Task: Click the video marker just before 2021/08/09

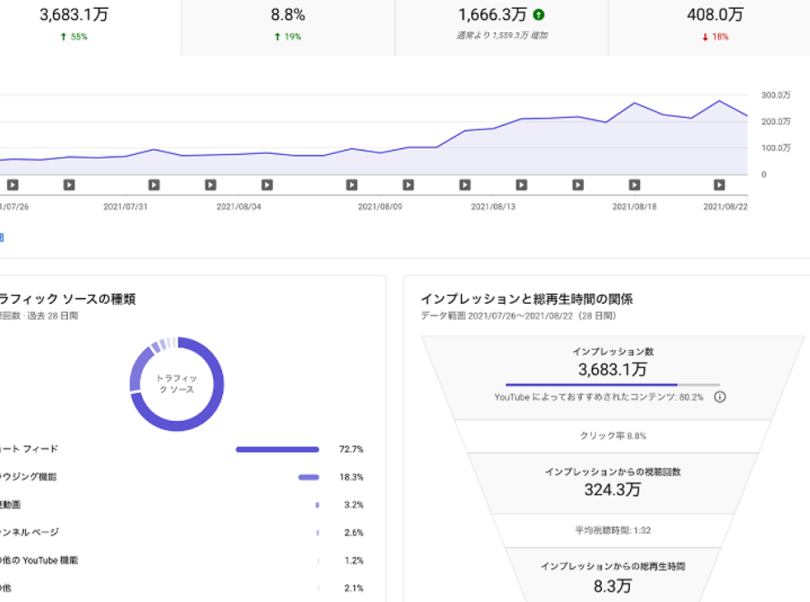Action: coord(352,185)
